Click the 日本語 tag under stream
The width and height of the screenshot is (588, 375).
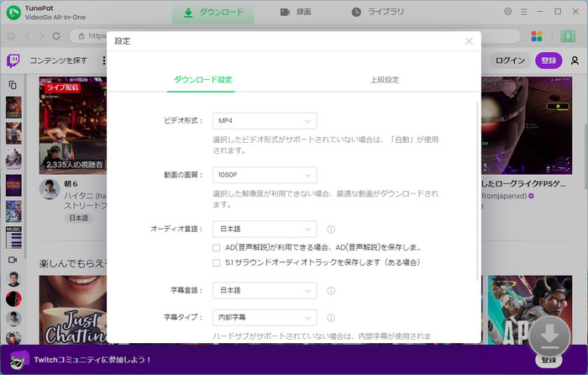pos(78,218)
